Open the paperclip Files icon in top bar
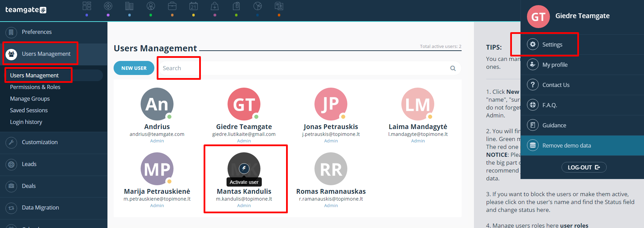Image resolution: width=644 pixels, height=228 pixels. [x=236, y=6]
